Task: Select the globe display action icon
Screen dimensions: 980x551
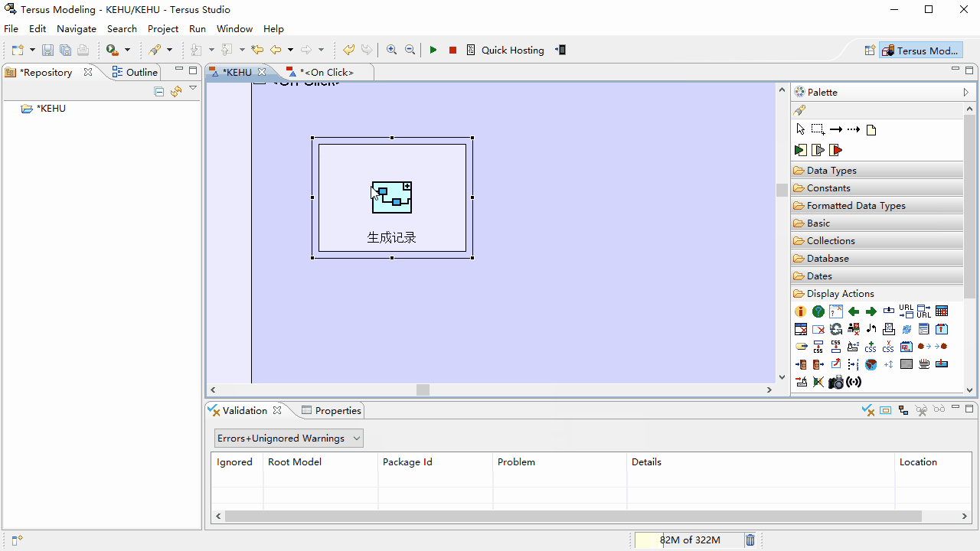Action: point(871,364)
